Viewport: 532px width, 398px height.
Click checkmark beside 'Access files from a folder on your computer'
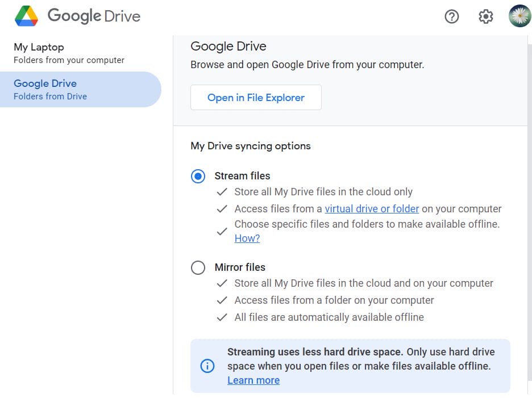tap(222, 300)
